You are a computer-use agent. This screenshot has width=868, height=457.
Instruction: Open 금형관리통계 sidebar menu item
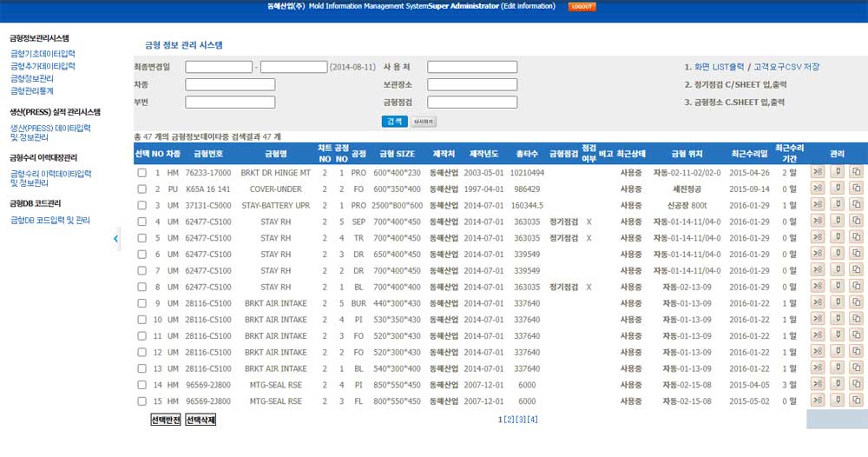(x=32, y=90)
